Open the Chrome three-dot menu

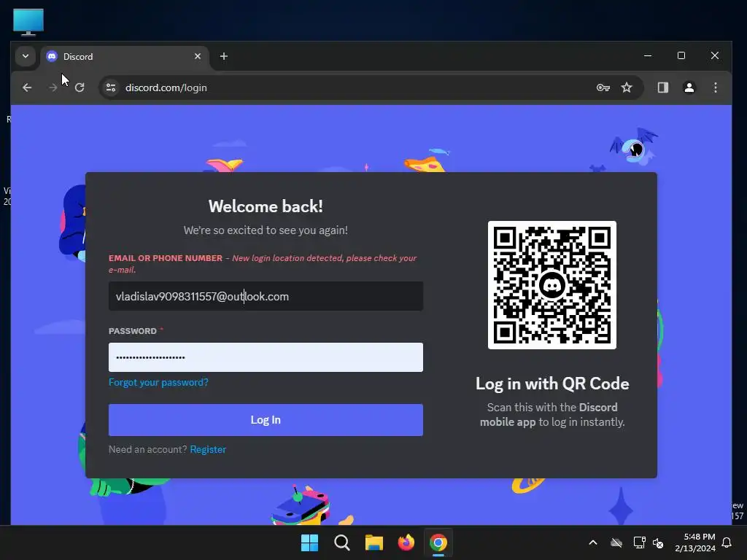[x=715, y=87]
